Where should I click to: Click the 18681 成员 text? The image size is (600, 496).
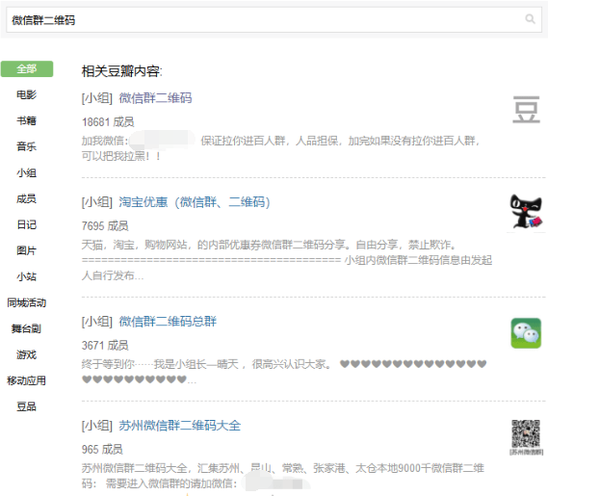(x=108, y=122)
